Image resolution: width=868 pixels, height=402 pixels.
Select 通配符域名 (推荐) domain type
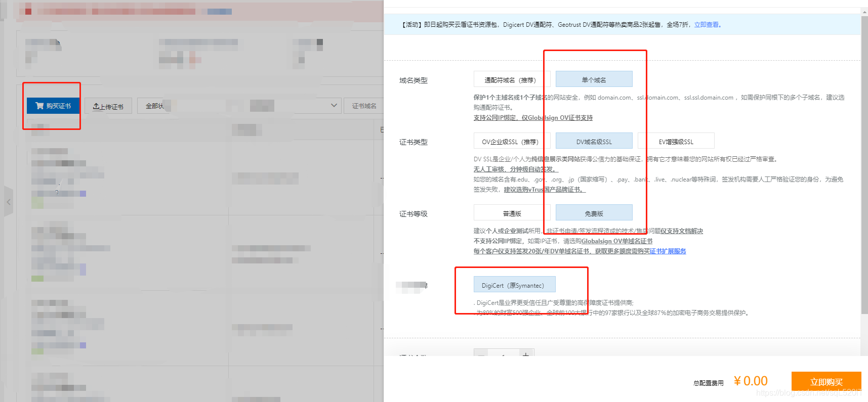point(512,79)
